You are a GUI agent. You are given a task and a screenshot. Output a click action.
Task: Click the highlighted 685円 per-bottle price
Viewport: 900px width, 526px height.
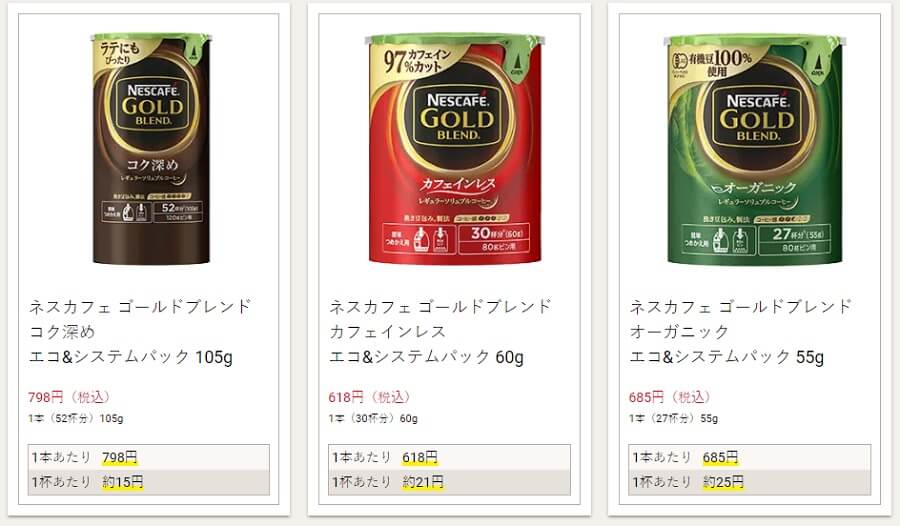coord(720,457)
